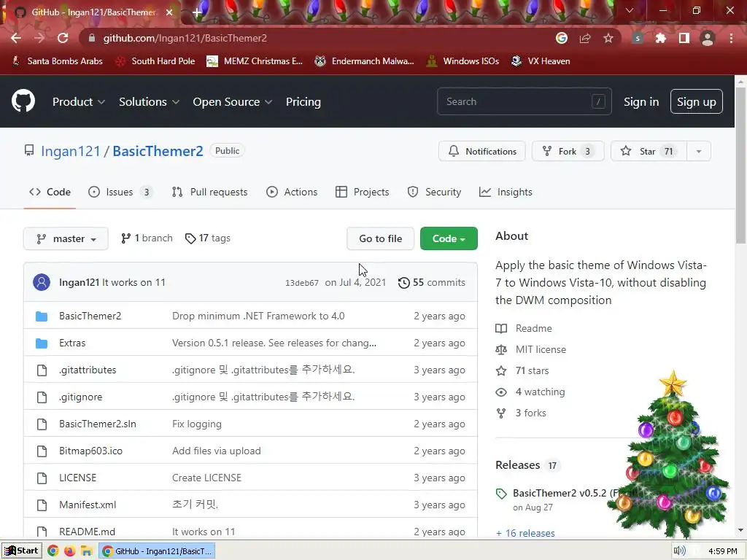Open the Bitmap603.ico file
The height and width of the screenshot is (560, 747).
point(91,451)
